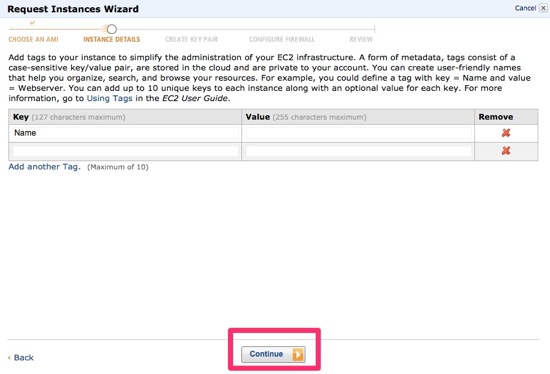
Task: Click the Maximum of 10 note
Action: click(118, 167)
